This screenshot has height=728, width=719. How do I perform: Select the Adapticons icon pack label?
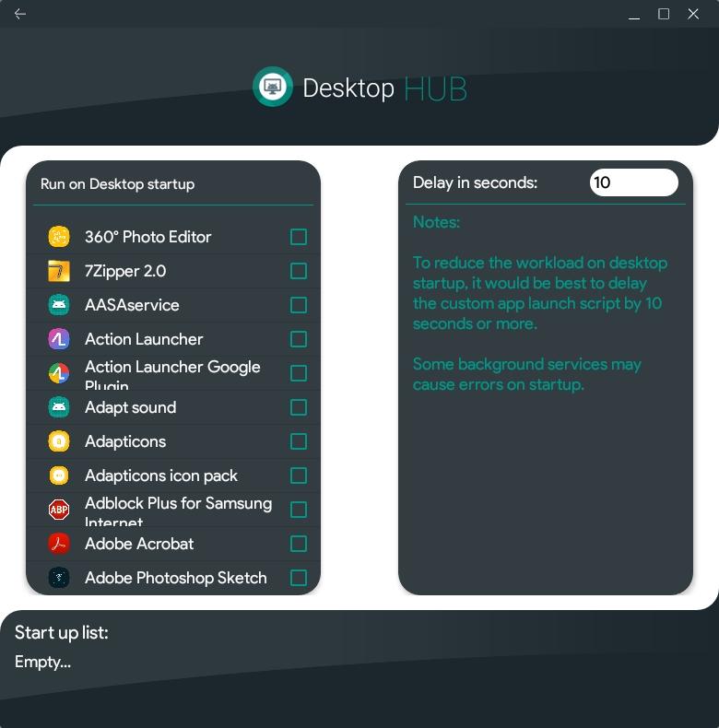[x=161, y=476]
